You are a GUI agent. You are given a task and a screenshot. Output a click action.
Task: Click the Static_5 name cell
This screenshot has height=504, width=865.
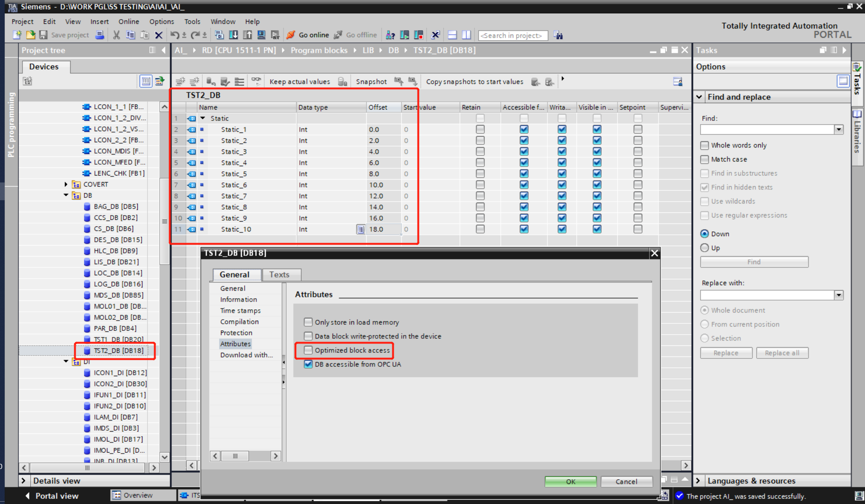click(247, 174)
